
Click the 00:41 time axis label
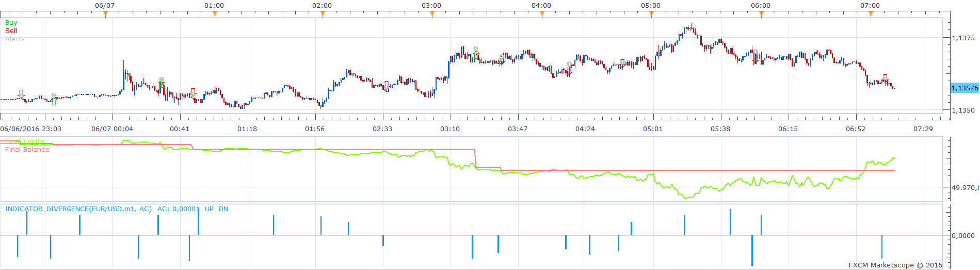pos(180,129)
